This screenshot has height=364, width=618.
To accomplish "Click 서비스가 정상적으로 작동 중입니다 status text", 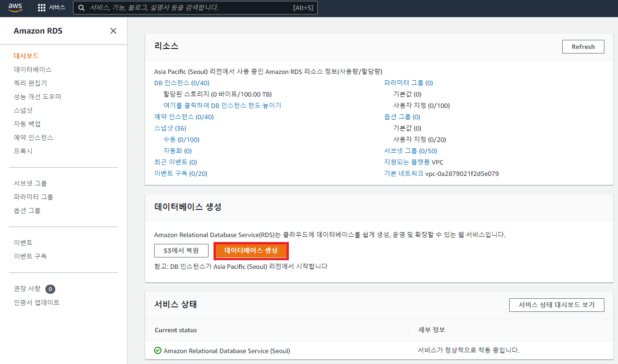I will click(469, 350).
